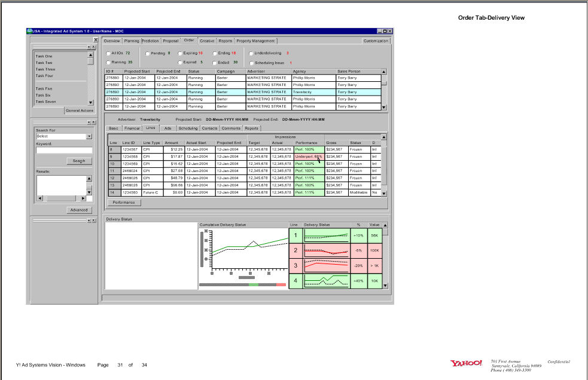Switch to the Creative tab
588x380 pixels.
(207, 41)
